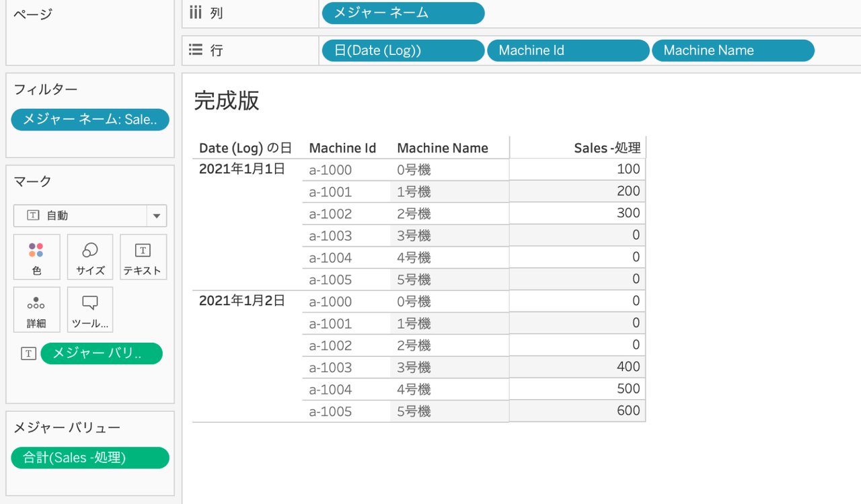Click the 完成版 sheet title

pos(227,100)
